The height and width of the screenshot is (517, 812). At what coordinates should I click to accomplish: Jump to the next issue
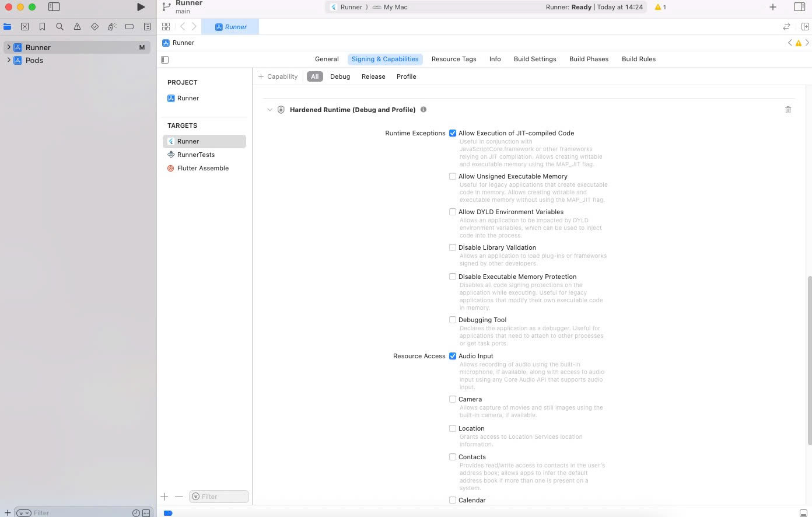tap(807, 43)
